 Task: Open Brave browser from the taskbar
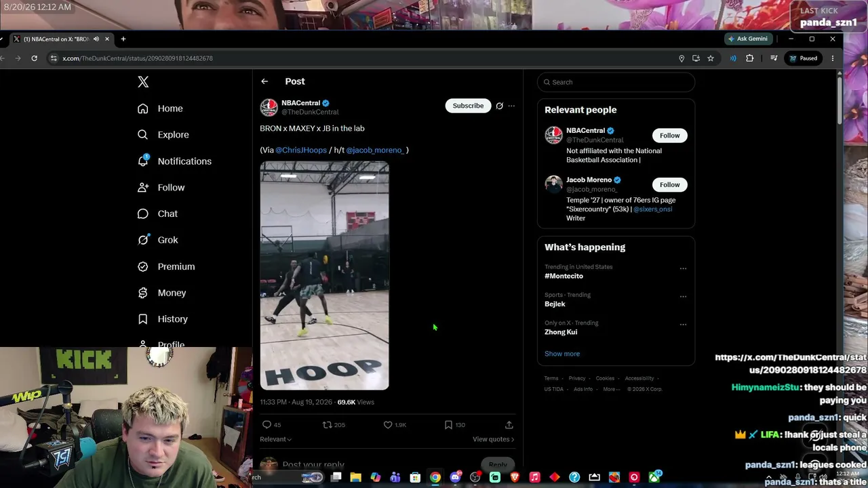(515, 477)
